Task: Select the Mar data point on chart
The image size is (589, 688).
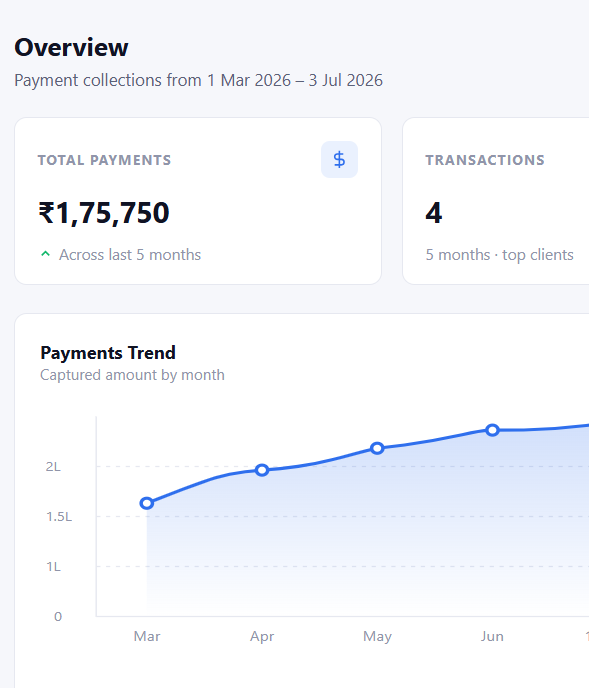Action: pyautogui.click(x=147, y=503)
